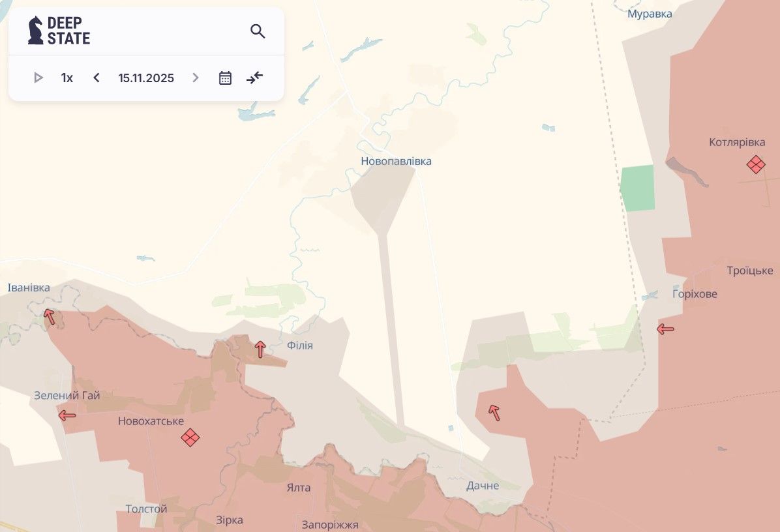Open the calendar date picker

[x=225, y=78]
